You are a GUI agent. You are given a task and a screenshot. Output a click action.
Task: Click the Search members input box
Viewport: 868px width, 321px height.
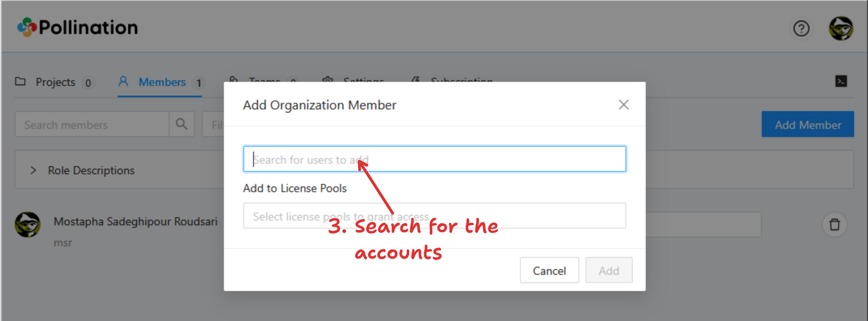pyautogui.click(x=92, y=124)
